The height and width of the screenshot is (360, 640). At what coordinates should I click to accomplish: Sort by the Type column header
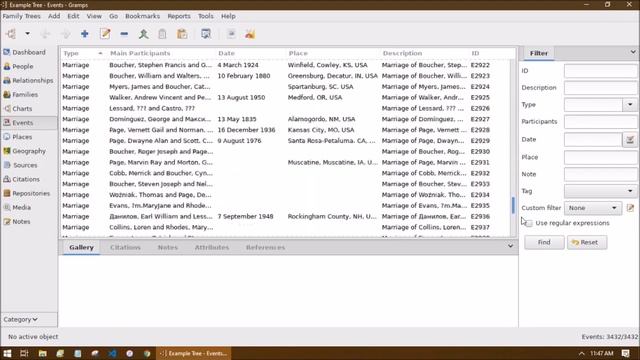point(82,53)
